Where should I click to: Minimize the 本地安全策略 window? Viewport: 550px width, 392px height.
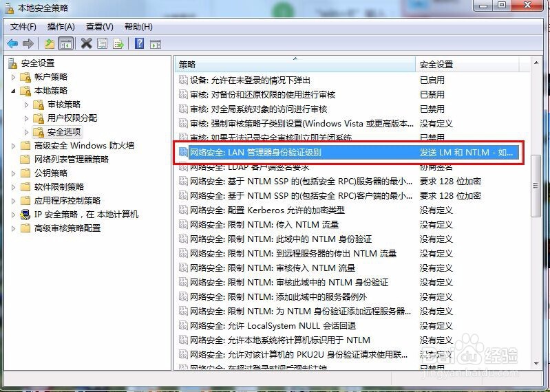coord(483,5)
